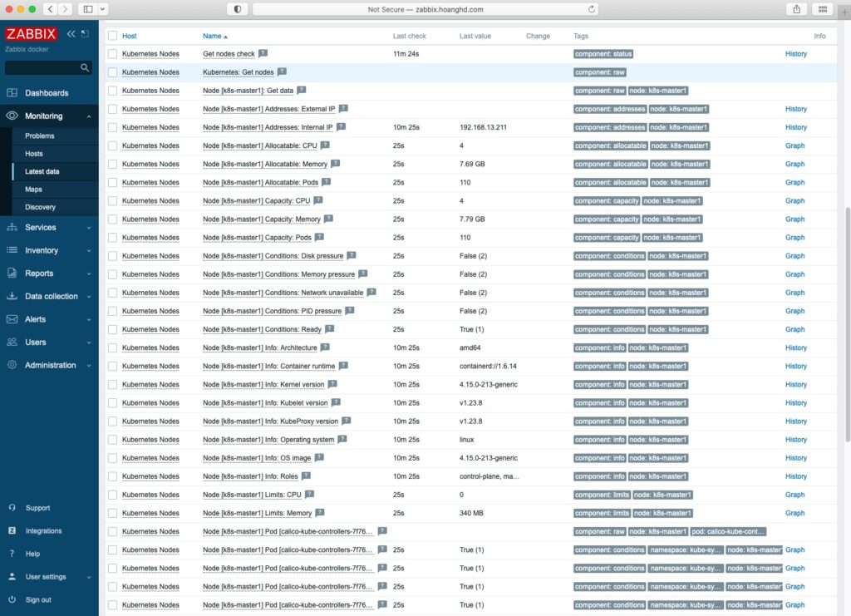The image size is (851, 616).
Task: Click the Services hierarchy icon
Action: click(x=12, y=228)
